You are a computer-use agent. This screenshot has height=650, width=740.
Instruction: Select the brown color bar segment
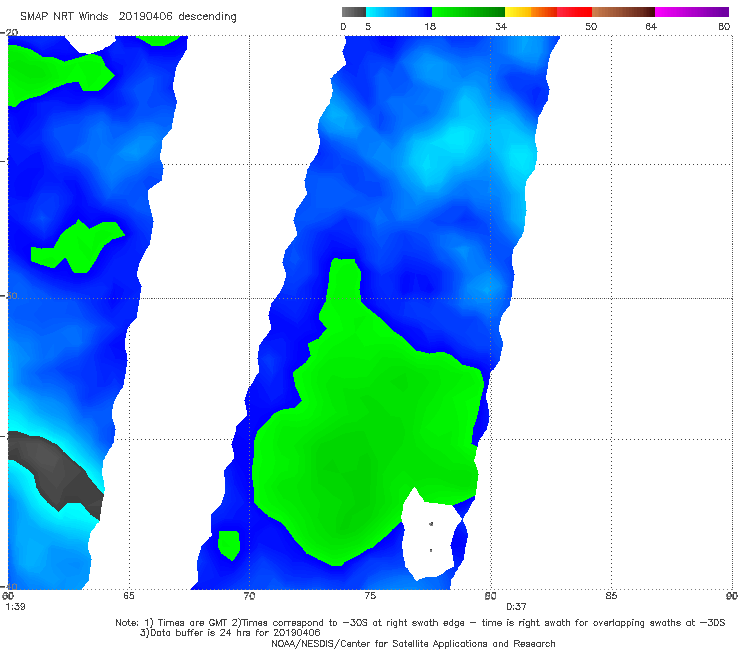pos(623,12)
